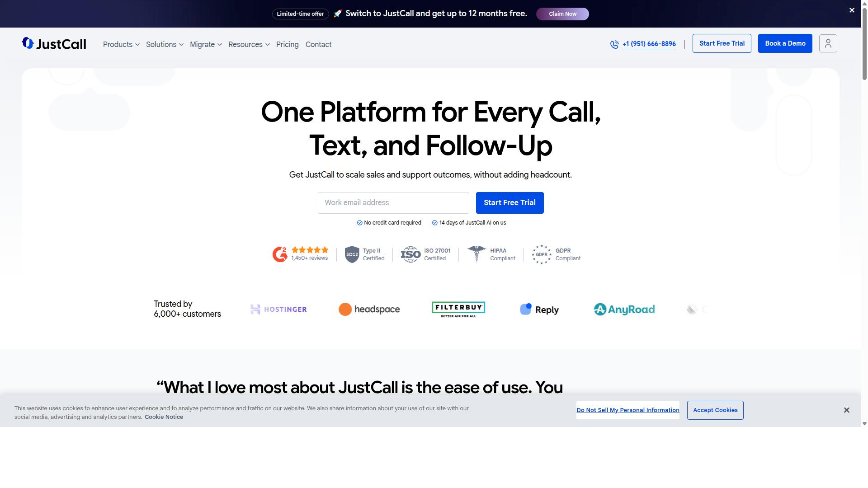The height and width of the screenshot is (488, 868).
Task: Expand the Resources menu
Action: point(249,44)
